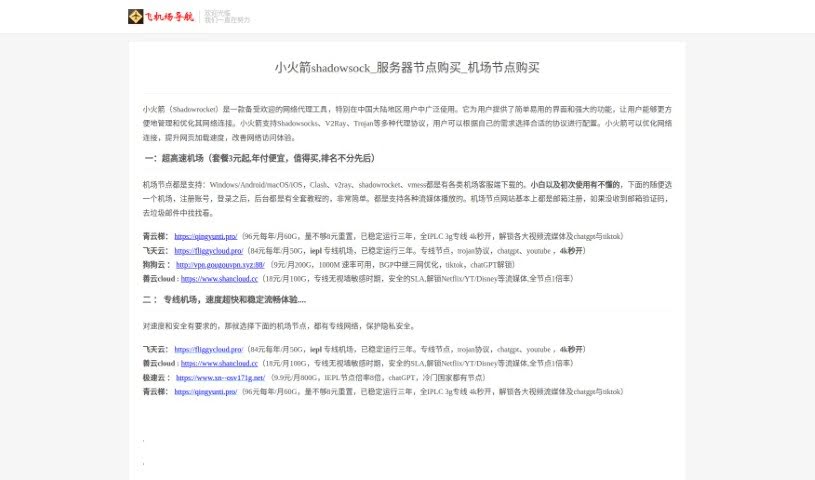Open the qingyunti.pro link under section 二
The image size is (815, 480).
point(206,392)
